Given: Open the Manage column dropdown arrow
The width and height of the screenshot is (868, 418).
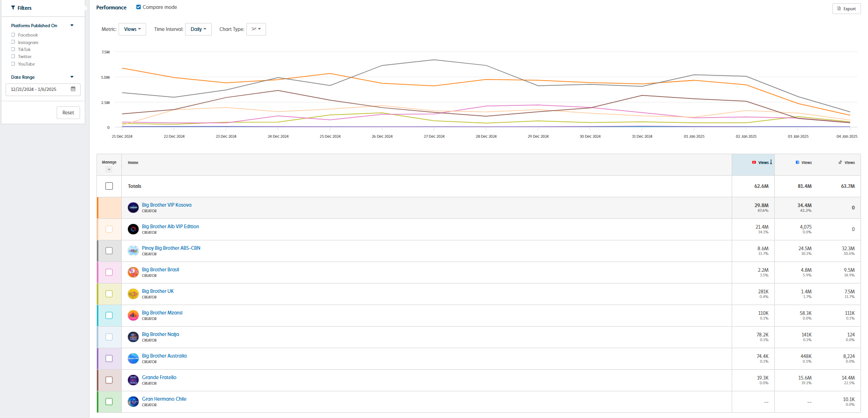Looking at the screenshot, I should pos(109,170).
